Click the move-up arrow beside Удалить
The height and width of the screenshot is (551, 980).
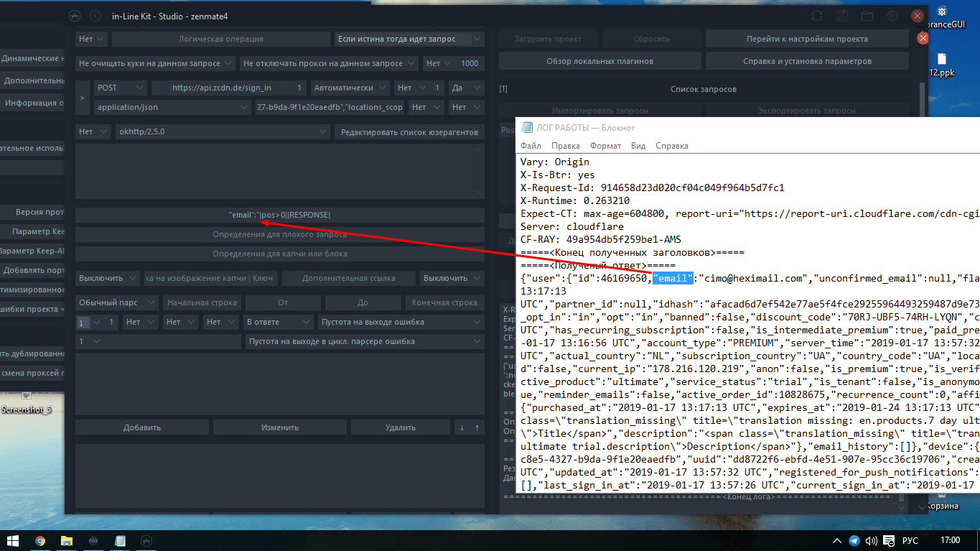pos(477,427)
